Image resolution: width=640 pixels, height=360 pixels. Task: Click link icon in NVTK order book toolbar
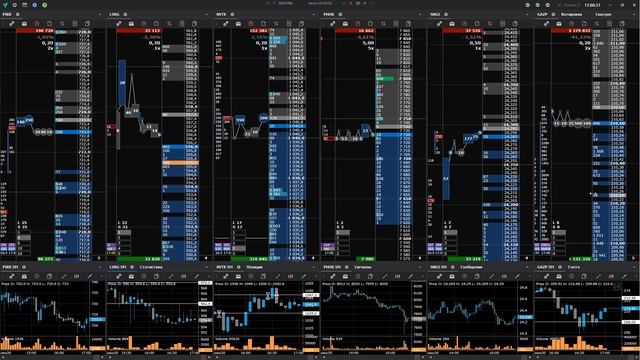(226, 24)
